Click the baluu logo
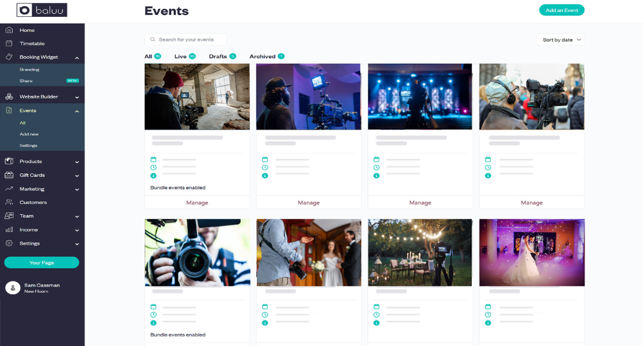Image resolution: width=644 pixels, height=346 pixels. (41, 10)
